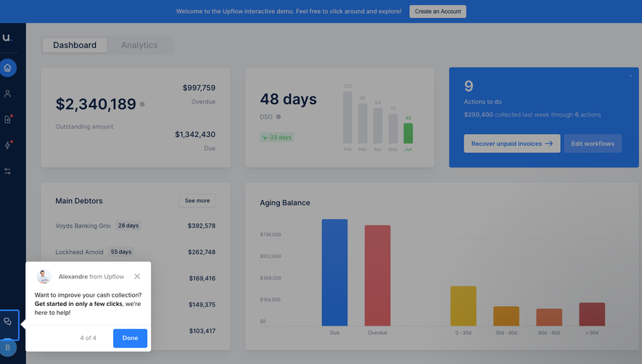Click the $392,578 amount
Screen dimensions: 642x364
202,226
